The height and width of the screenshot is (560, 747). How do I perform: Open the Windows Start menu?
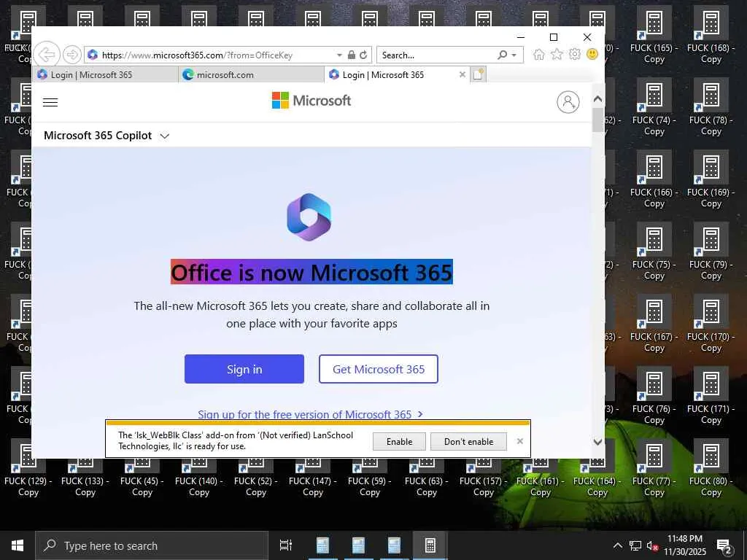[18, 545]
